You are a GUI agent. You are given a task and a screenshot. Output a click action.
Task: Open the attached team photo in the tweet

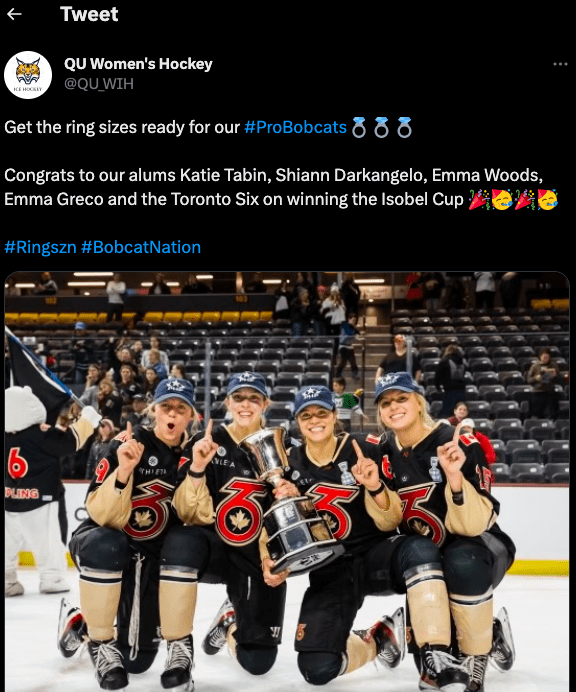[287, 481]
